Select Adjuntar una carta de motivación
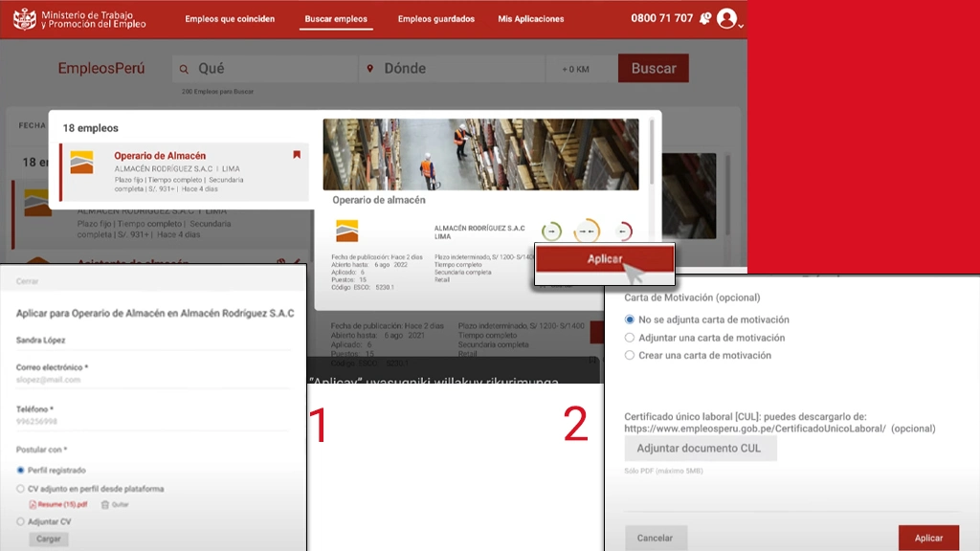Image resolution: width=980 pixels, height=551 pixels. point(630,338)
